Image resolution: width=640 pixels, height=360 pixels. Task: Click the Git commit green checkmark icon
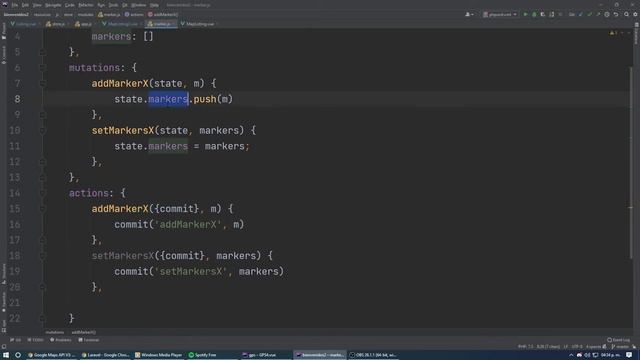pyautogui.click(x=589, y=14)
